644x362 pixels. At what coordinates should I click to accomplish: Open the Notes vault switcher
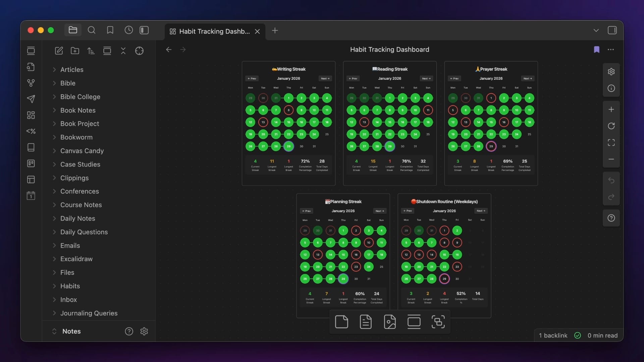point(71,331)
